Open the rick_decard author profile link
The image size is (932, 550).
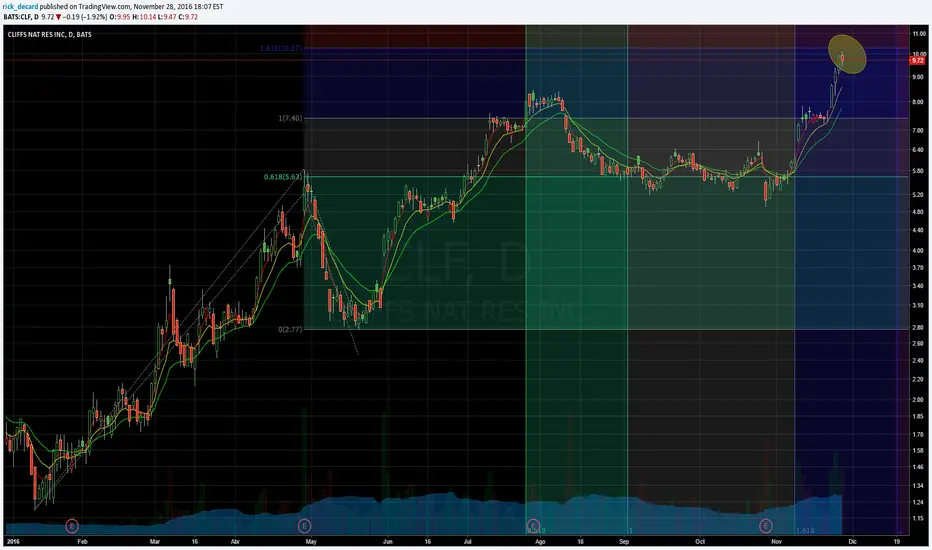tap(21, 7)
